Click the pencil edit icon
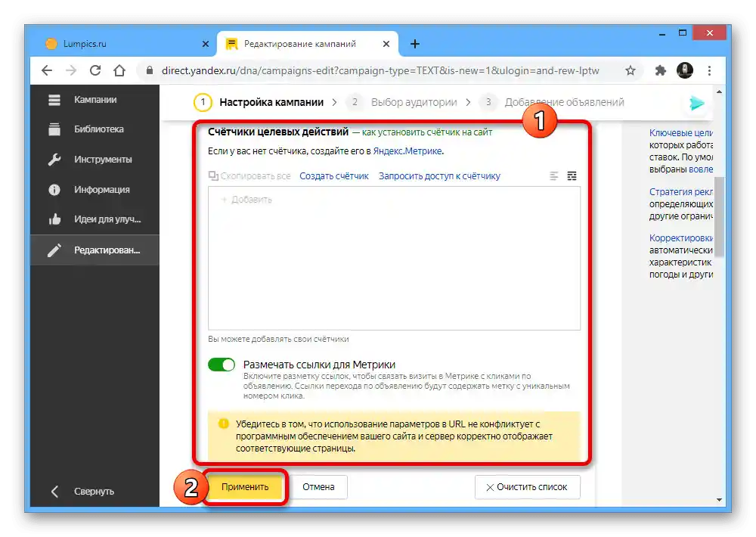 pyautogui.click(x=54, y=250)
